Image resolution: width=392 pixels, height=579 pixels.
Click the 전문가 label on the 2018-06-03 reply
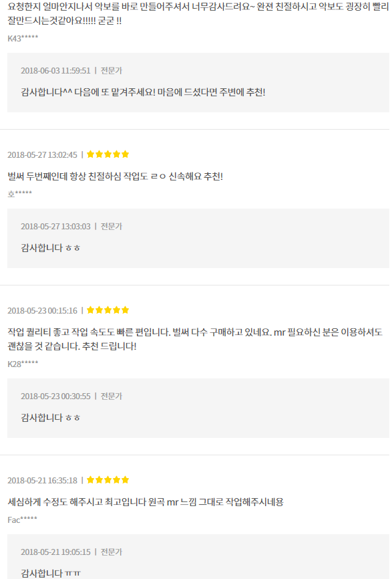(x=112, y=70)
